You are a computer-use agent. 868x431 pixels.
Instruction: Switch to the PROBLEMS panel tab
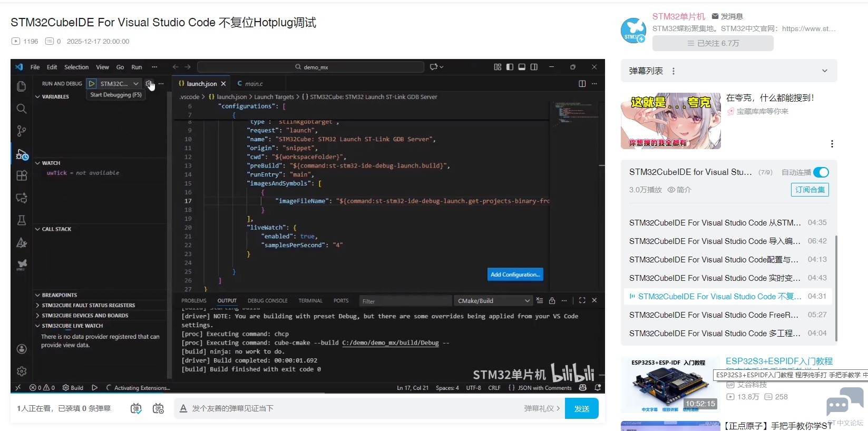194,301
